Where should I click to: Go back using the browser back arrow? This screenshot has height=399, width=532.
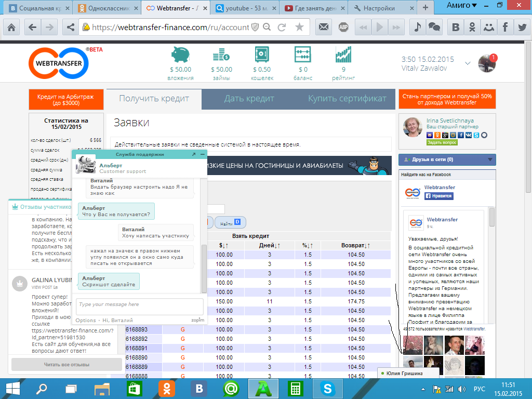[x=33, y=27]
